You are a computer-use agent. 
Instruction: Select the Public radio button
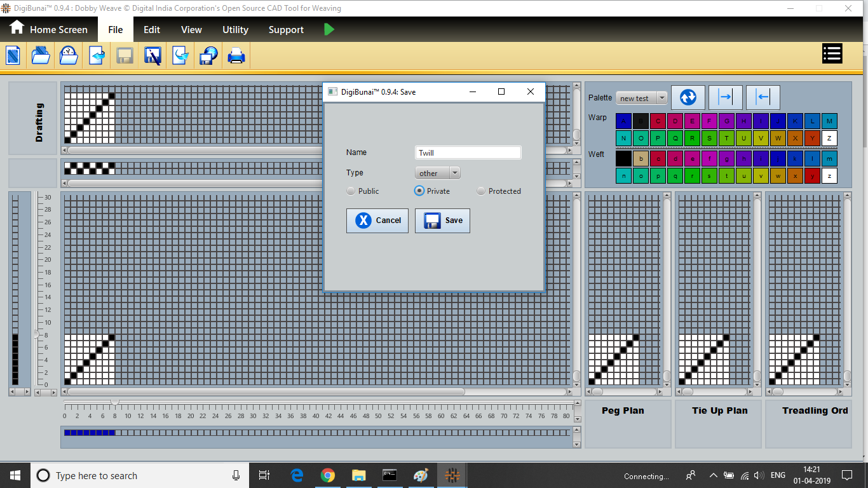pyautogui.click(x=351, y=191)
